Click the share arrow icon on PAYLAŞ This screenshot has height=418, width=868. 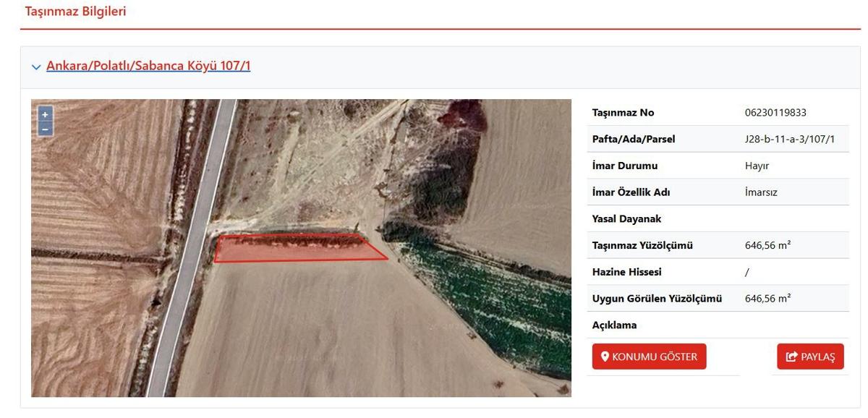point(791,357)
